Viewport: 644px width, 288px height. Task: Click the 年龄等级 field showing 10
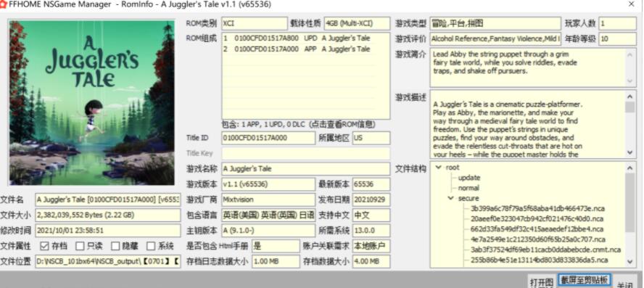(617, 39)
